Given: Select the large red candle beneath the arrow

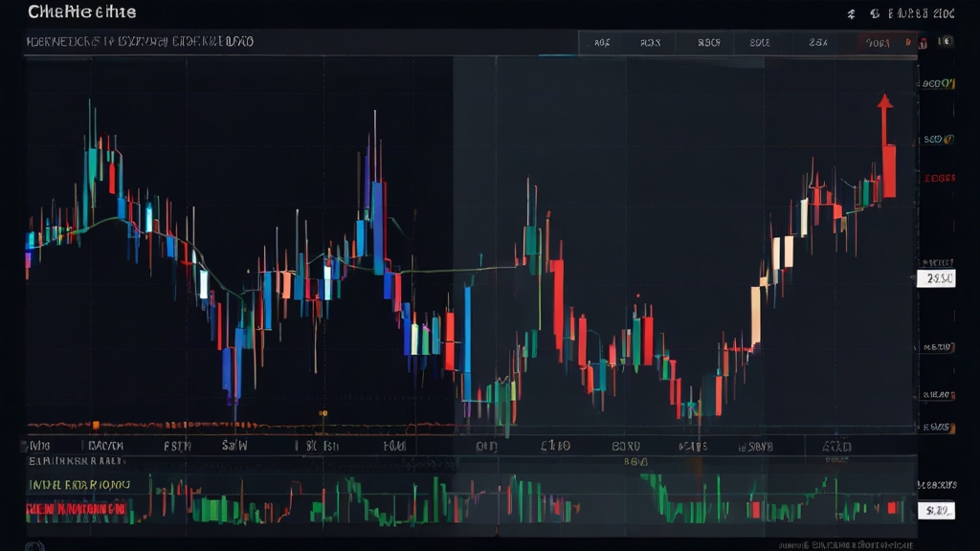Looking at the screenshot, I should (x=889, y=171).
